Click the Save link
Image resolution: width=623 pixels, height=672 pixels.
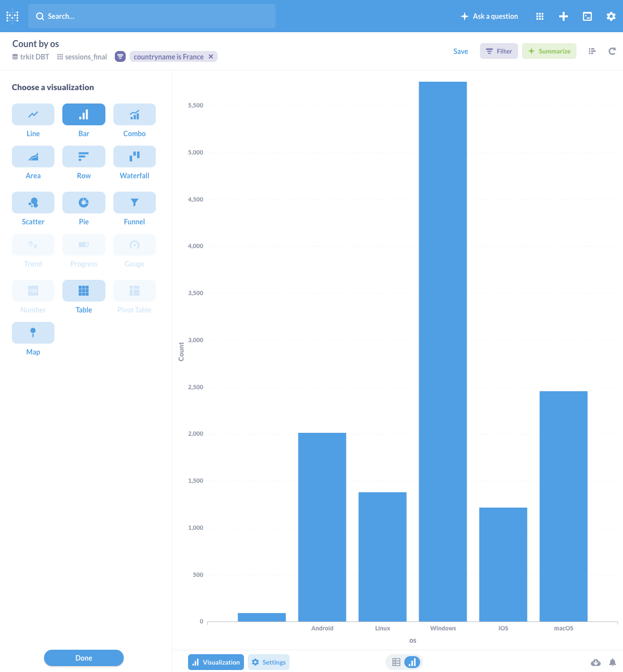[460, 52]
